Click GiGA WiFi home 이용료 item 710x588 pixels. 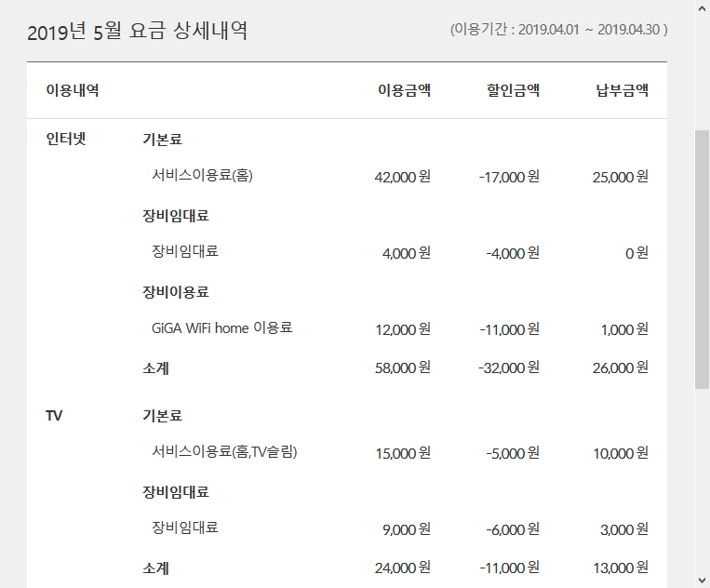coord(221,327)
